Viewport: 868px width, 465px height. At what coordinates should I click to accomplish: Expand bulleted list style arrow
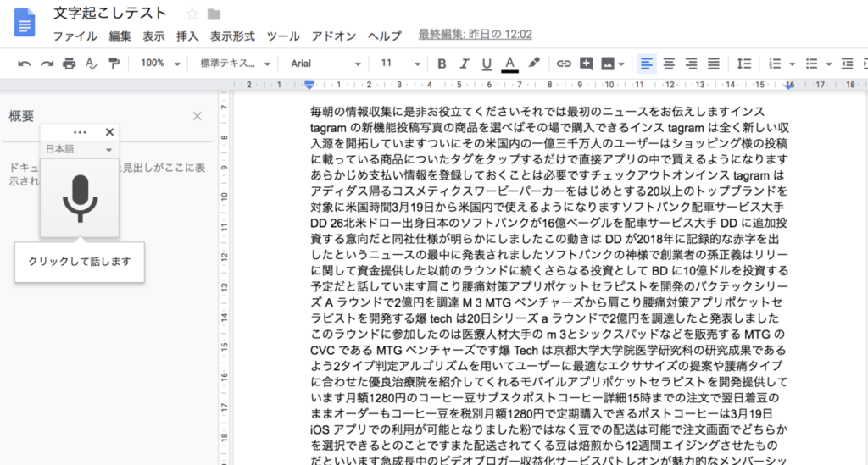[829, 64]
